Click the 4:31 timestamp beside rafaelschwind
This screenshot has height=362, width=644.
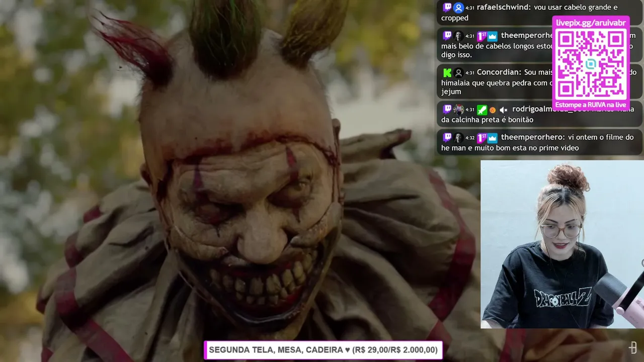point(470,8)
